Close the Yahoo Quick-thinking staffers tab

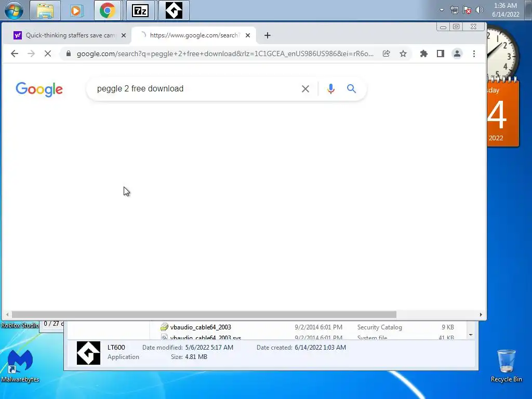[x=124, y=35]
